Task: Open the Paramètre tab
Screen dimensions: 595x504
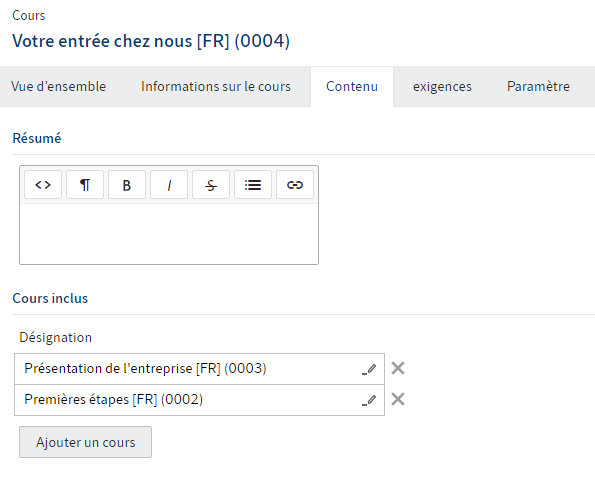Action: click(x=538, y=87)
